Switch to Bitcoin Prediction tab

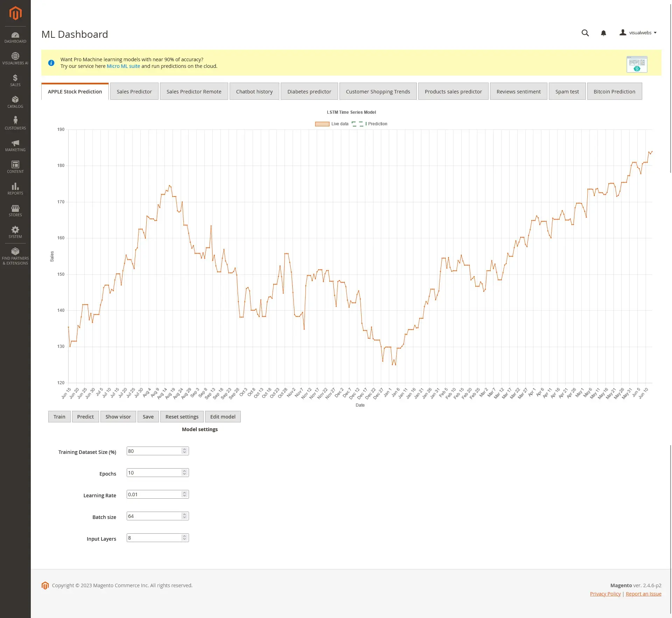[614, 92]
